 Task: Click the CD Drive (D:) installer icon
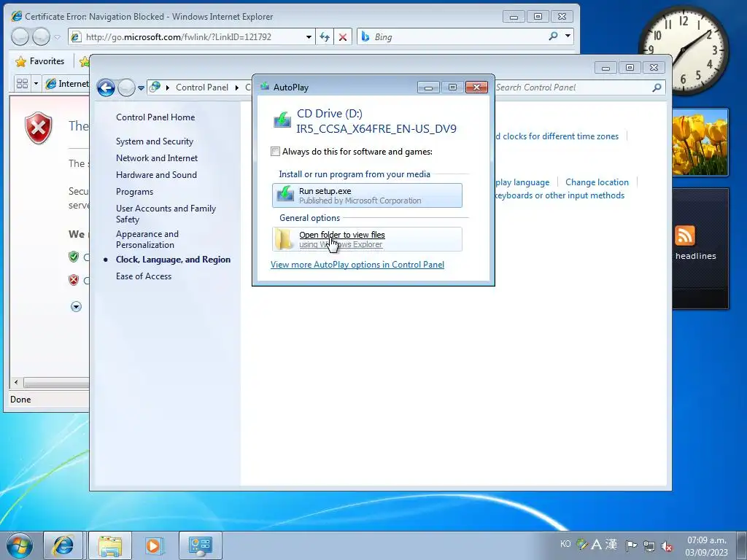[282, 120]
